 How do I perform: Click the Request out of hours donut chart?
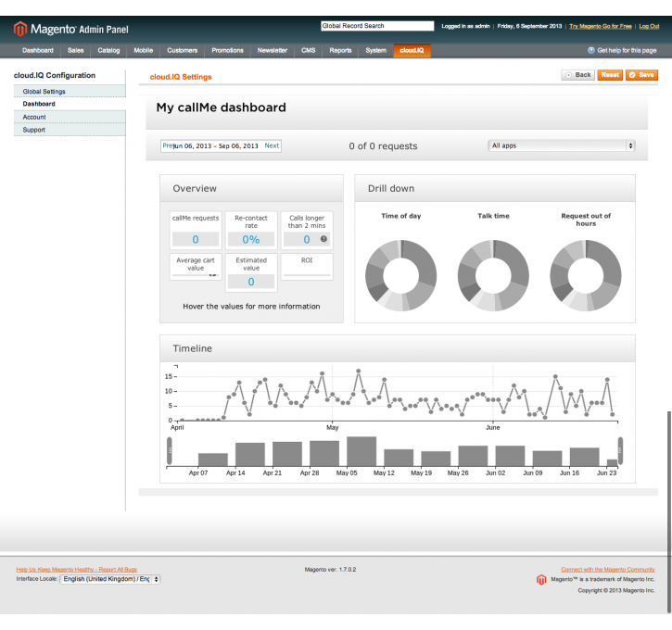click(586, 275)
